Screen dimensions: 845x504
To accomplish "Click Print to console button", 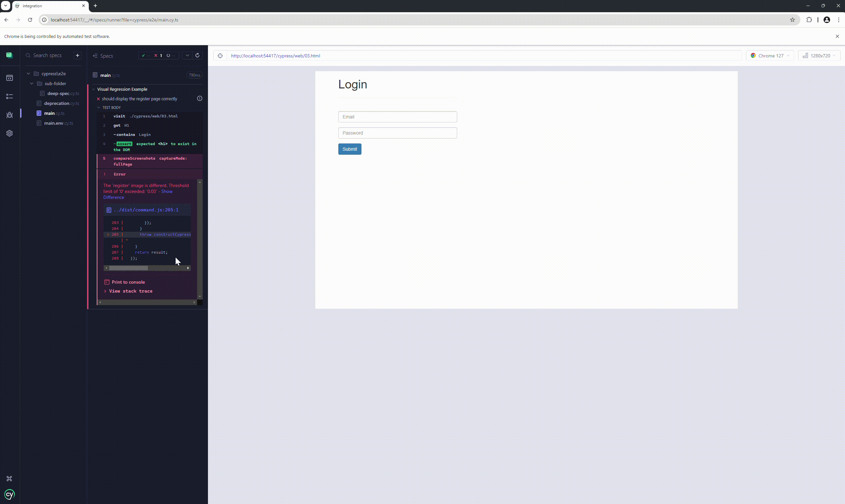I will [x=128, y=282].
